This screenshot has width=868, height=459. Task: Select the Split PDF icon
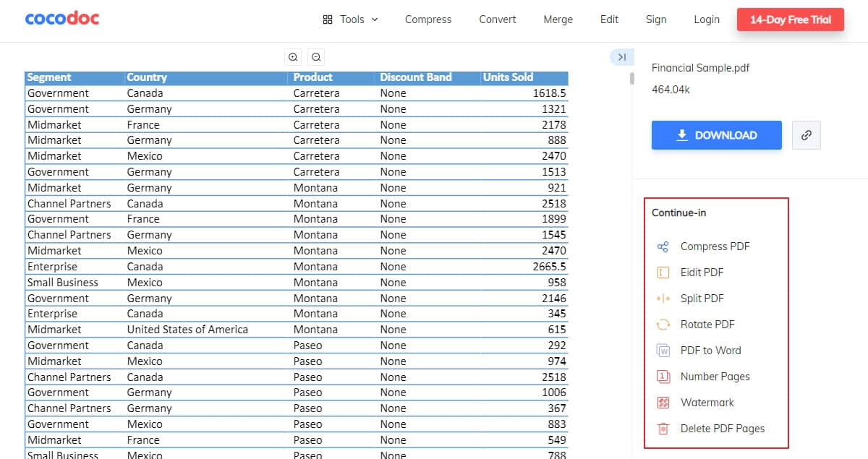[x=663, y=298]
